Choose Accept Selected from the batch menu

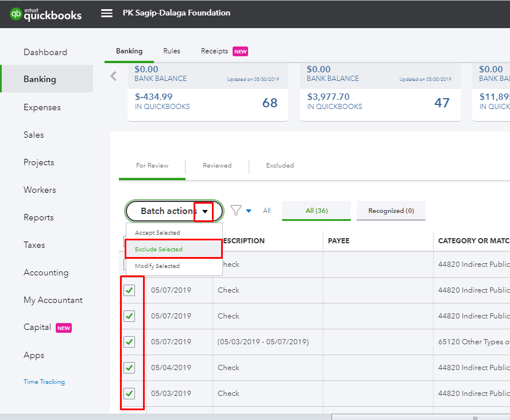click(157, 233)
